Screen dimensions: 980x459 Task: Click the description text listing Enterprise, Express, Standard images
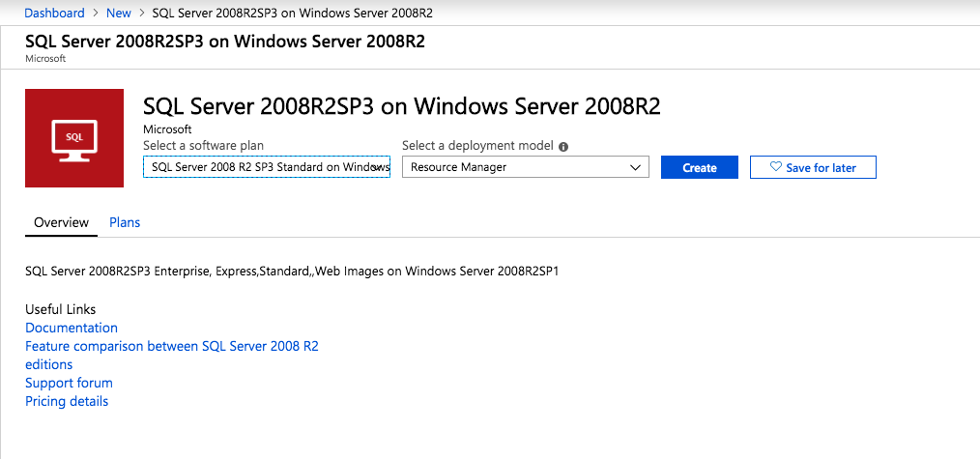[291, 272]
